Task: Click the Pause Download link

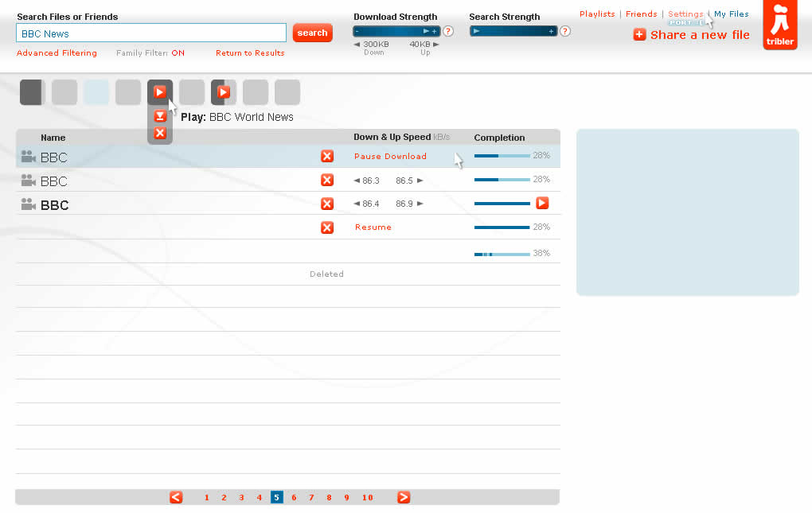Action: tap(390, 156)
